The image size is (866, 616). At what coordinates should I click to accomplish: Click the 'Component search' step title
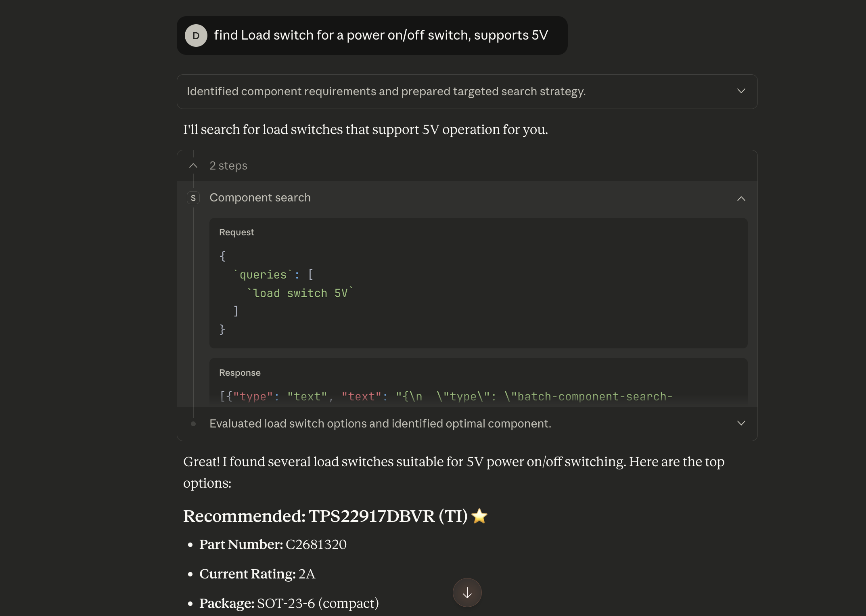pyautogui.click(x=260, y=198)
